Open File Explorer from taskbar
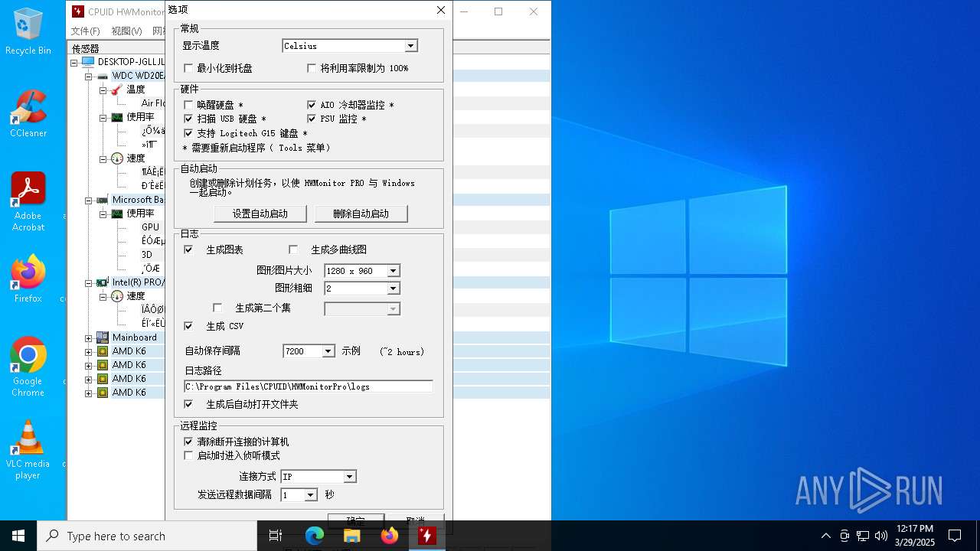The height and width of the screenshot is (551, 980). 352,536
